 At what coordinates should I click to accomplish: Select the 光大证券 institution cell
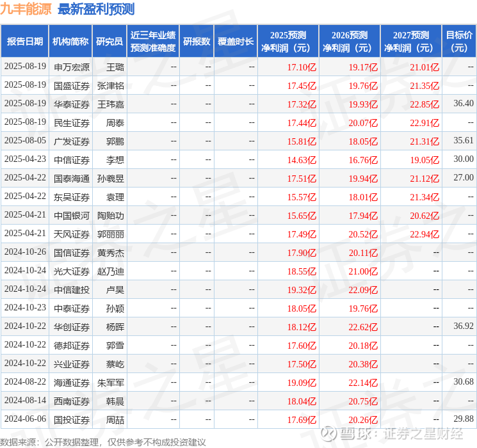[x=72, y=271]
